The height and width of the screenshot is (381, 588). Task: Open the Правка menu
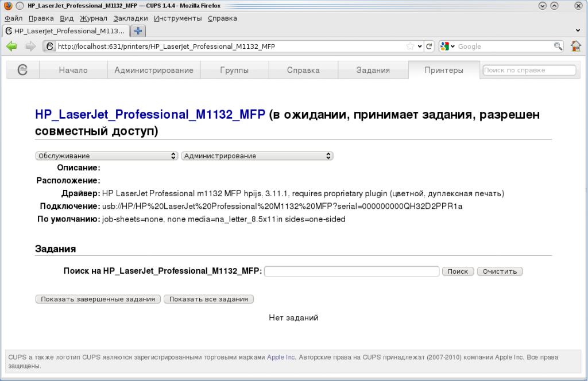41,18
